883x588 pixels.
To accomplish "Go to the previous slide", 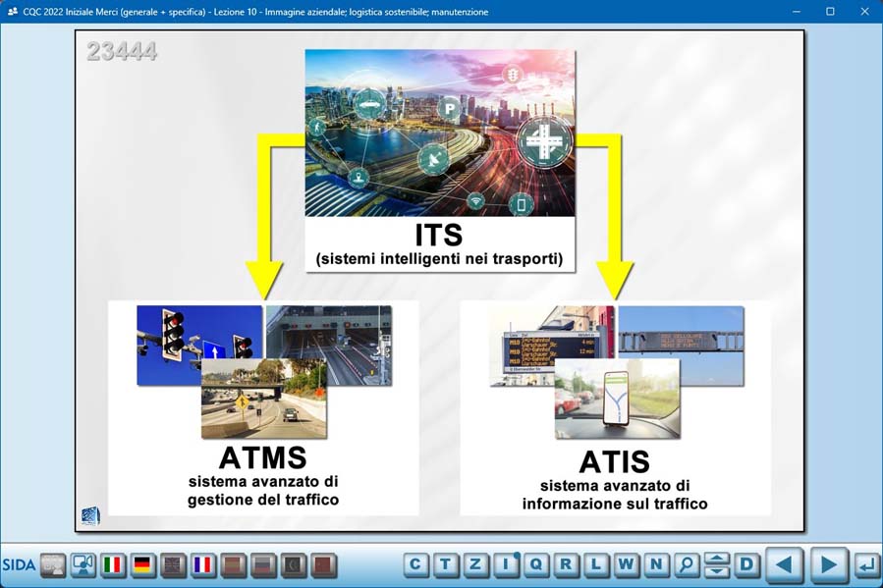I will (784, 564).
